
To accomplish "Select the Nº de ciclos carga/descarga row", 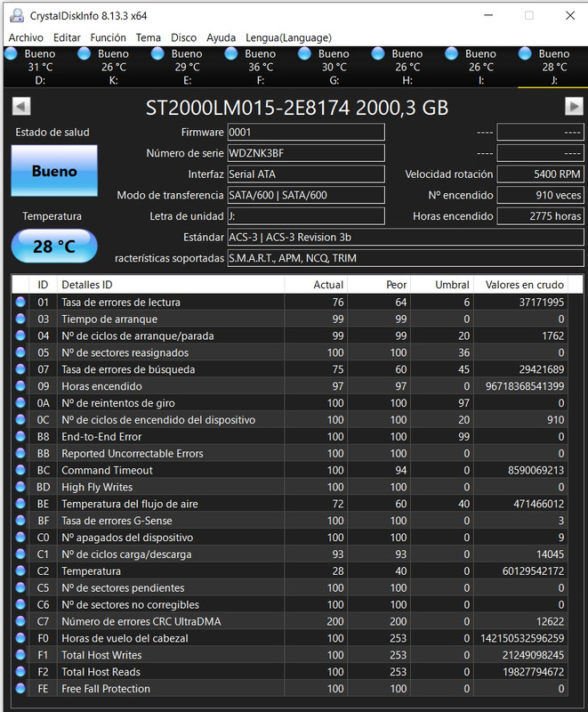I will [290, 554].
